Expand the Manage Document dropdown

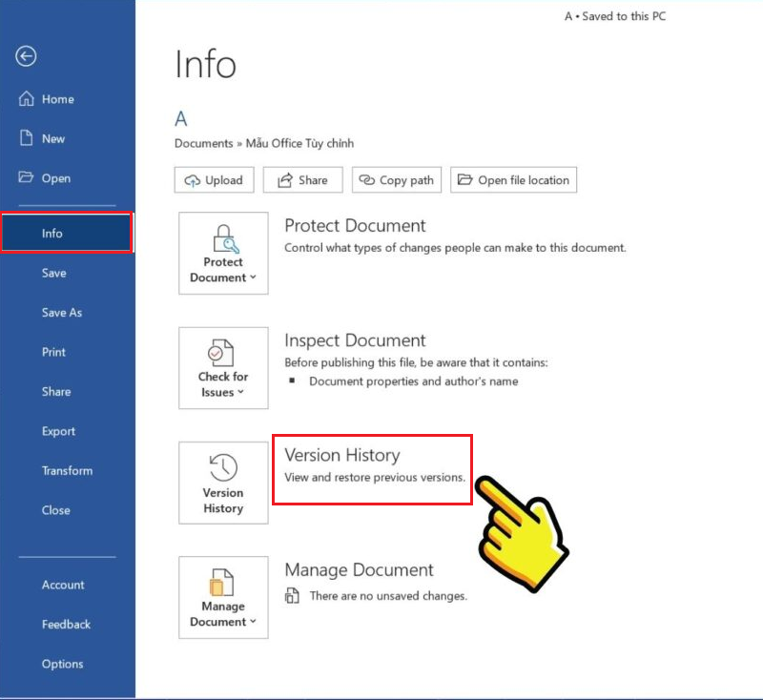pos(223,622)
